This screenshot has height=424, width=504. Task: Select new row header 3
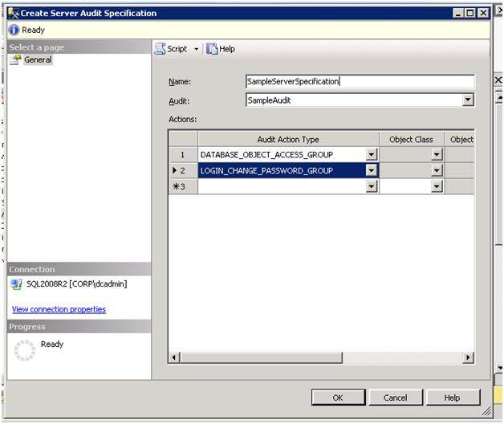(183, 186)
